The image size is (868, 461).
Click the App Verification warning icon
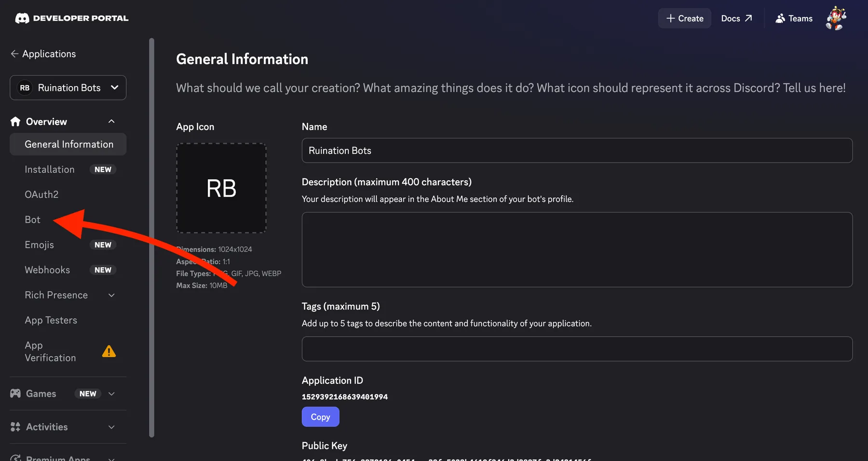point(109,351)
